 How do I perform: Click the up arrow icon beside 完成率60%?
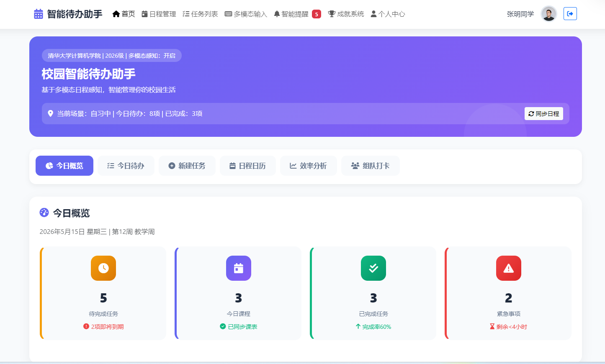(358, 326)
